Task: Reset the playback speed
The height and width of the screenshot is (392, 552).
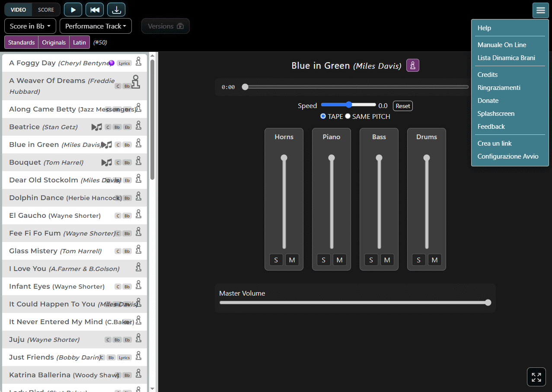Action: pyautogui.click(x=403, y=106)
